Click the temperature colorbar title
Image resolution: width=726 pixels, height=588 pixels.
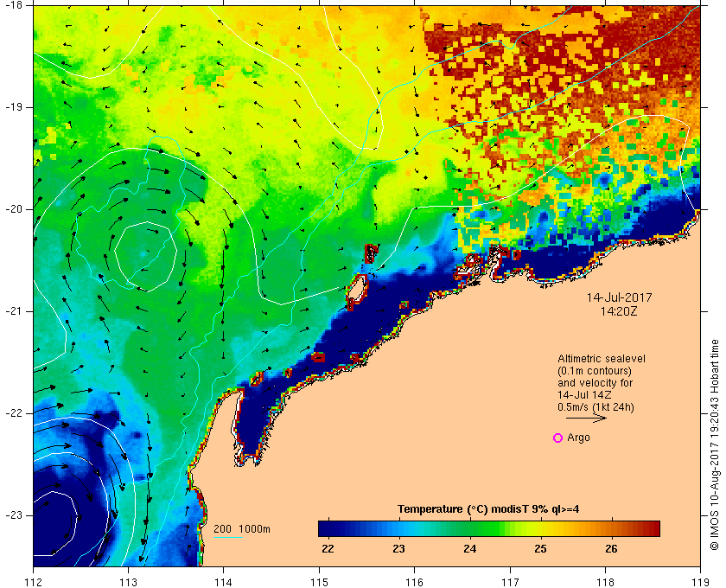(488, 509)
